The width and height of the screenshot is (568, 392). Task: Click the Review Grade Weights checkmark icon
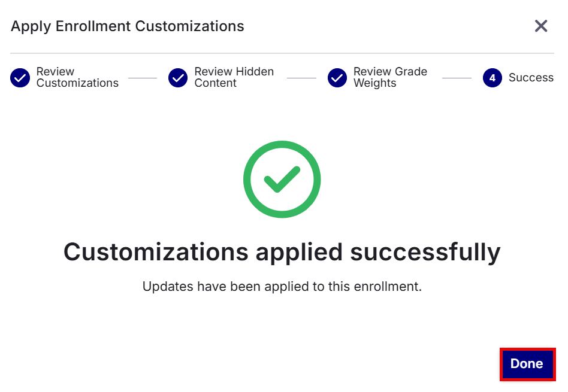click(x=337, y=77)
